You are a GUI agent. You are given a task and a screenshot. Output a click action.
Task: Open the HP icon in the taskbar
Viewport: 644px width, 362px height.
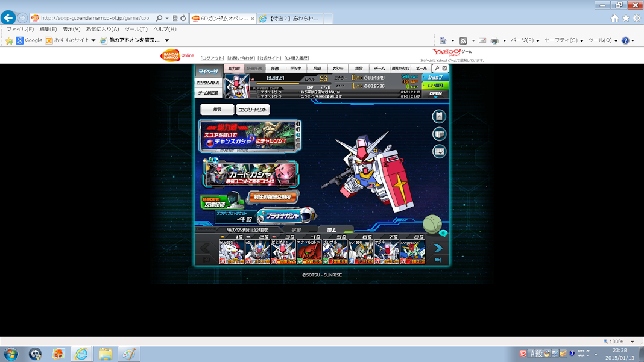[36, 354]
